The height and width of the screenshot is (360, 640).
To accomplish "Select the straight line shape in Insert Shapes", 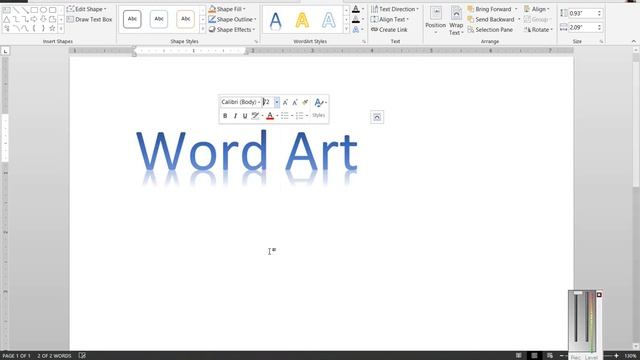I will point(16,10).
